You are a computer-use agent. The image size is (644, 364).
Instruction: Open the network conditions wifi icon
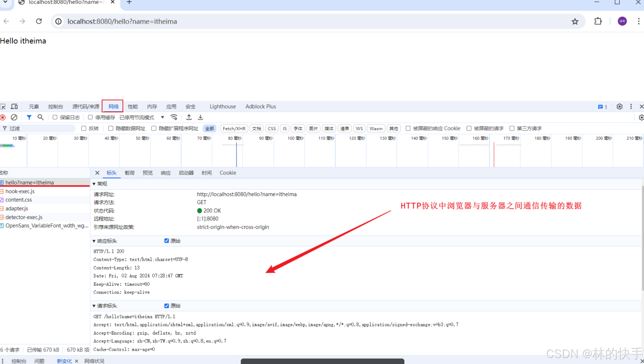(x=174, y=117)
